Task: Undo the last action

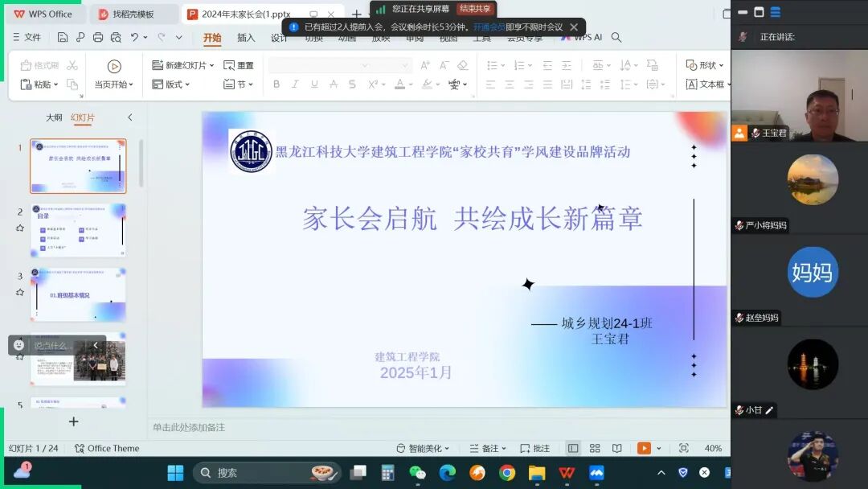Action: coord(135,37)
